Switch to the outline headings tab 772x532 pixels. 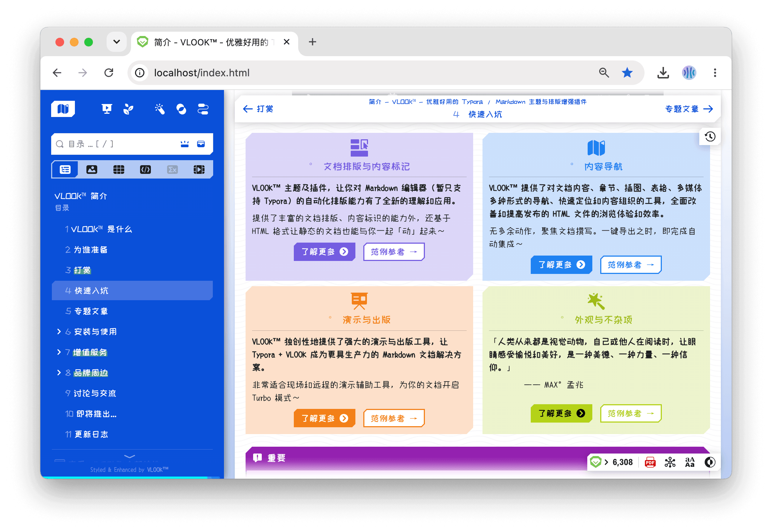(x=65, y=170)
